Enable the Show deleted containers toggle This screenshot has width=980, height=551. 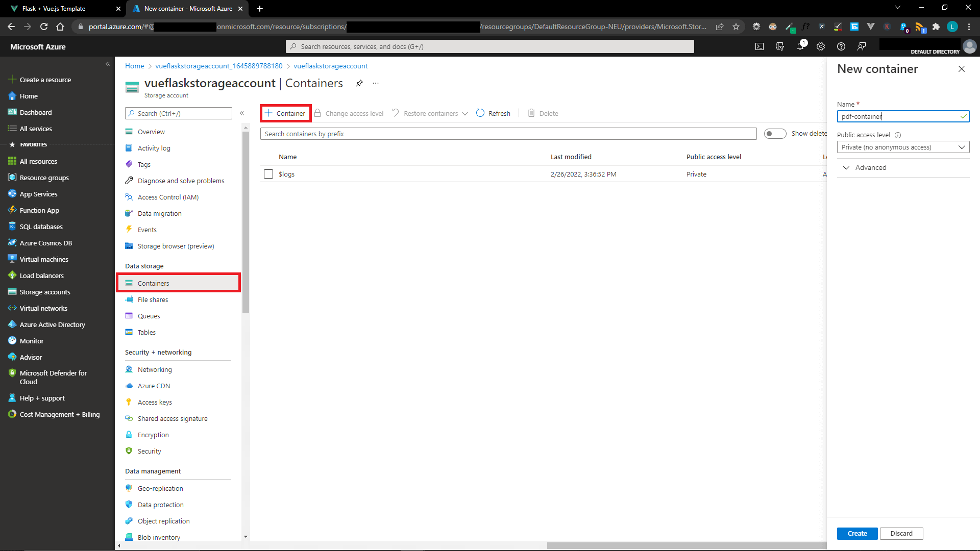pyautogui.click(x=775, y=133)
